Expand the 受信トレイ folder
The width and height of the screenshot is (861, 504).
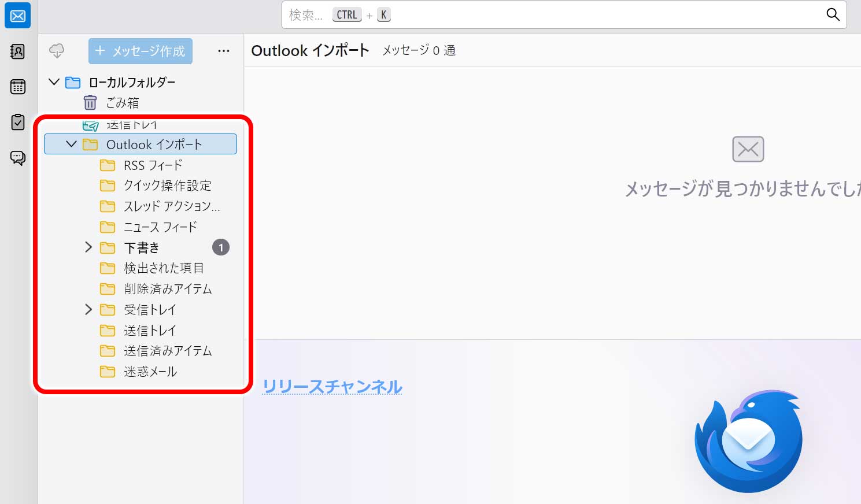click(88, 309)
